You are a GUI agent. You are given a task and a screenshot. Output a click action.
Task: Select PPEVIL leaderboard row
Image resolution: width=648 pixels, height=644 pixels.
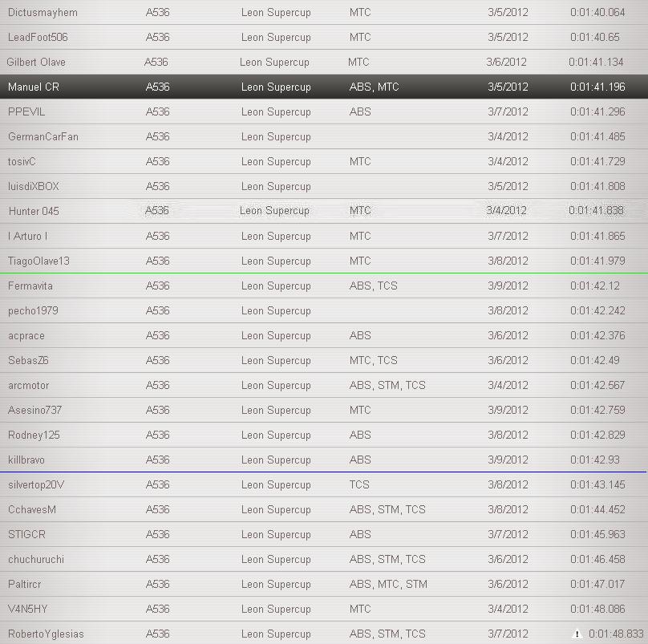(324, 112)
